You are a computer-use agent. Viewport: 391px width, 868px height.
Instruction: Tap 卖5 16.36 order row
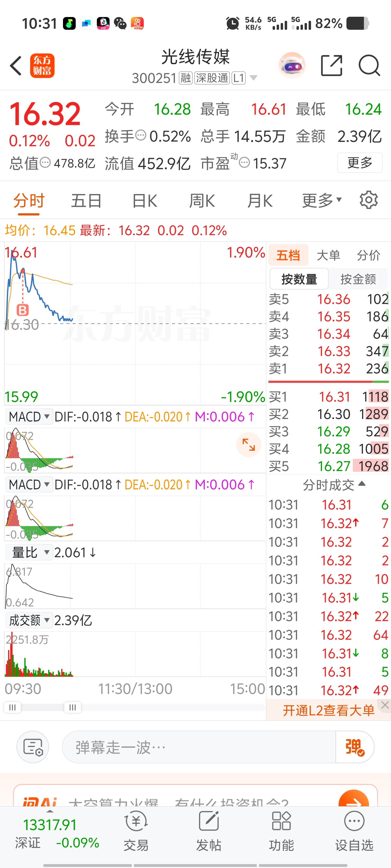[x=329, y=299]
